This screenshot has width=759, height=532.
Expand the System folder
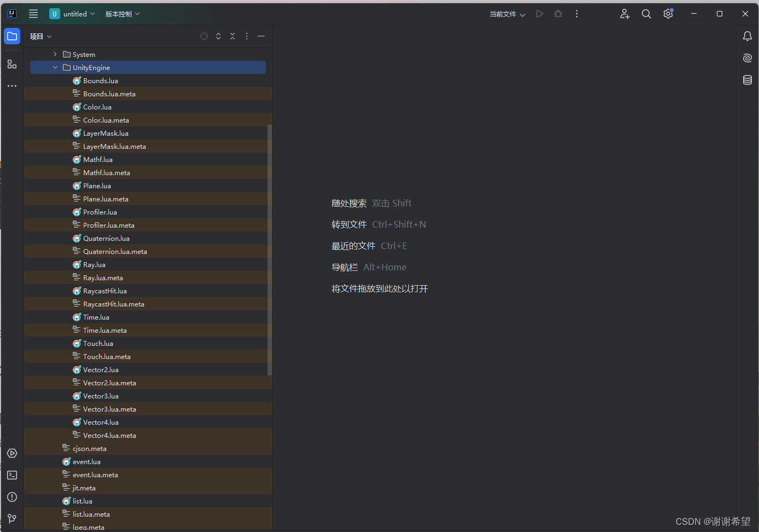(x=55, y=54)
